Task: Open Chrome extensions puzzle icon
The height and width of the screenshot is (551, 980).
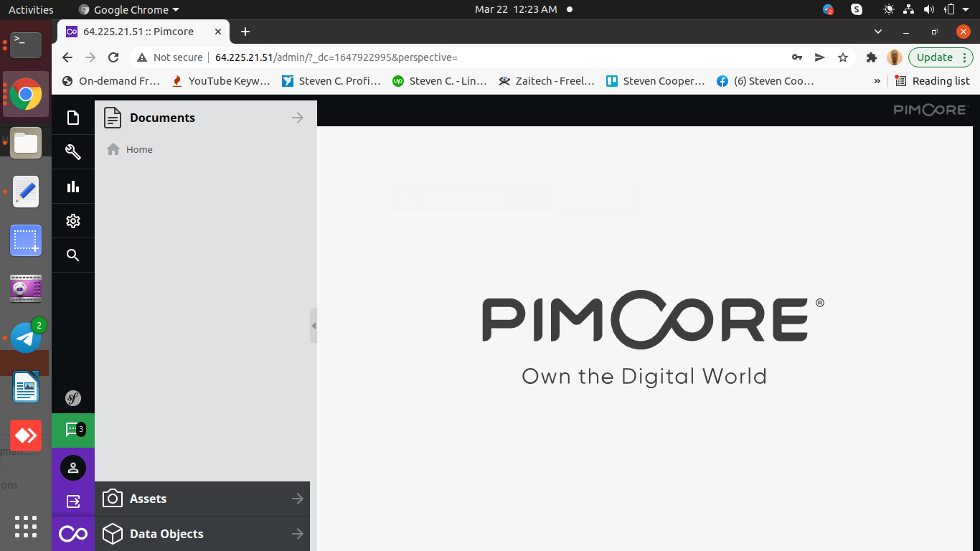Action: (x=872, y=57)
